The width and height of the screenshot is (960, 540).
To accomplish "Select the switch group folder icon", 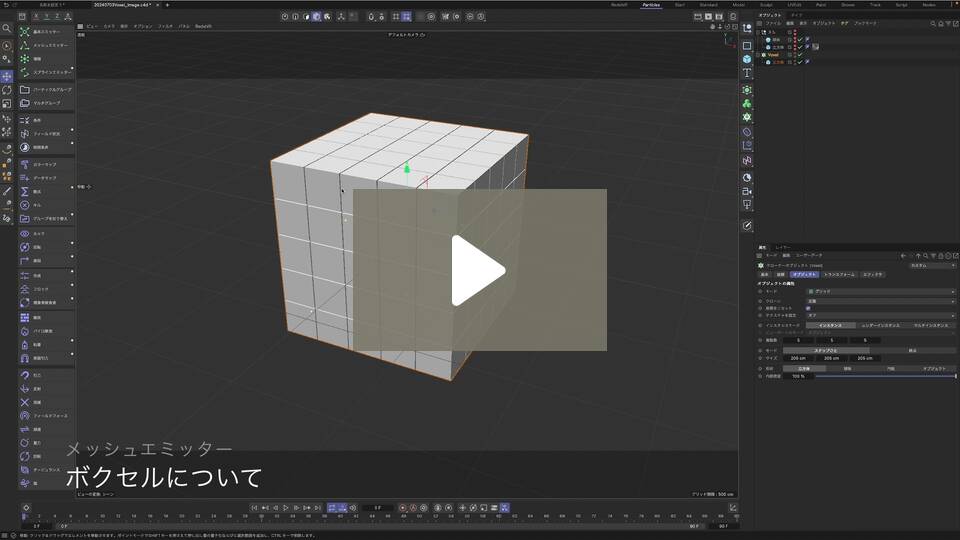I will (x=24, y=219).
